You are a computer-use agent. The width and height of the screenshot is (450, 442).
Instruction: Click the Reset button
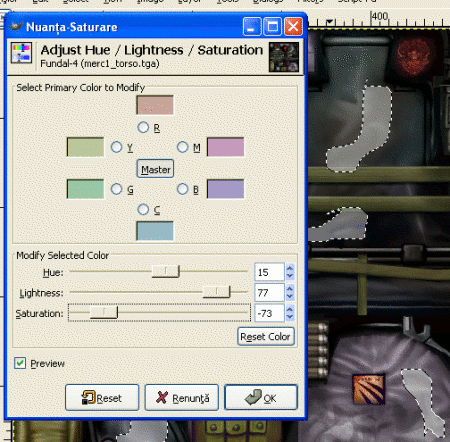102,397
